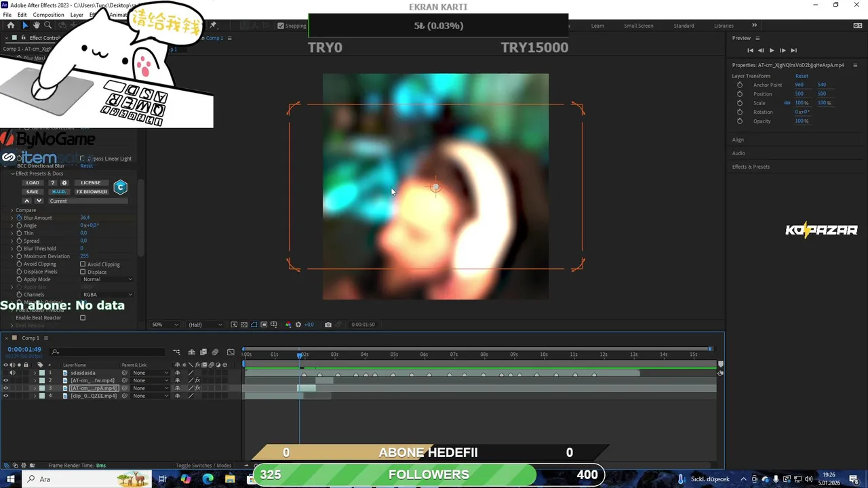Toggle the Snapping checkbox

[281, 26]
